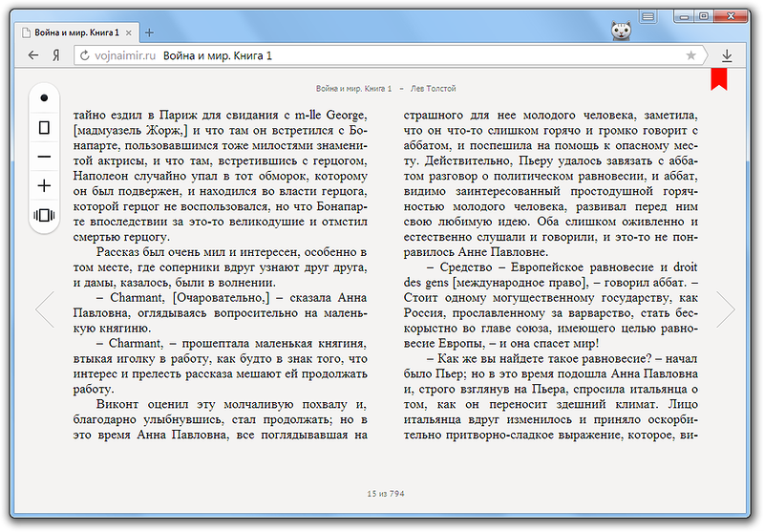Click the word Charmant before Очаровательно
This screenshot has width=764, height=532.
pos(138,297)
